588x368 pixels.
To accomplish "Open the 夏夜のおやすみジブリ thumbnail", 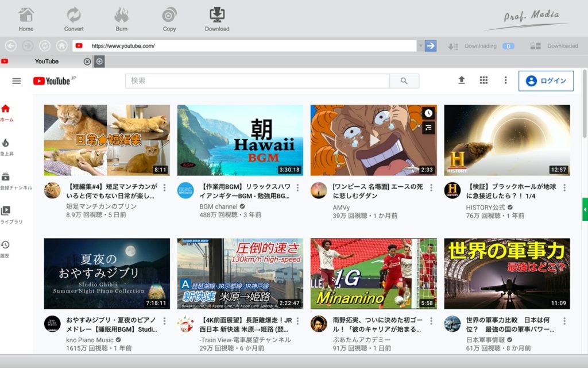I will coord(107,273).
